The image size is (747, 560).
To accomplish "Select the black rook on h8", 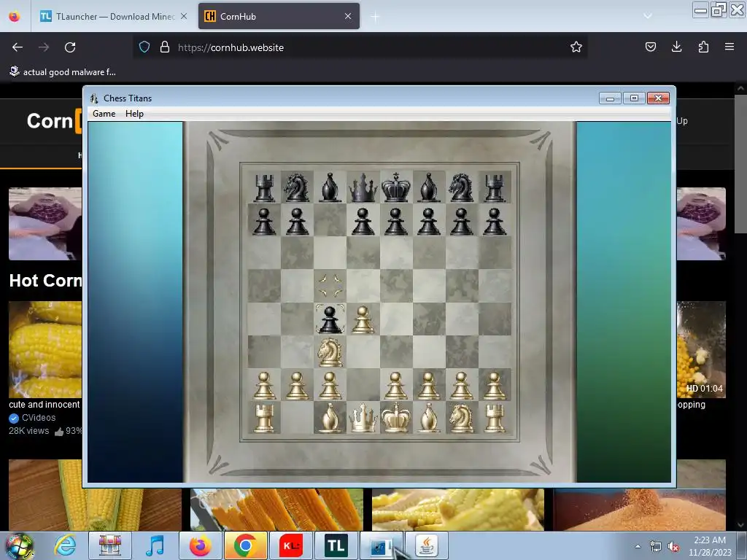I will pos(494,187).
